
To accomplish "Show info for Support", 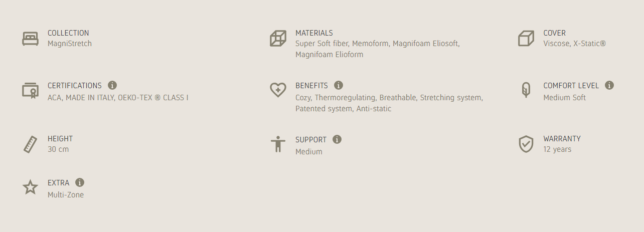I will (337, 139).
